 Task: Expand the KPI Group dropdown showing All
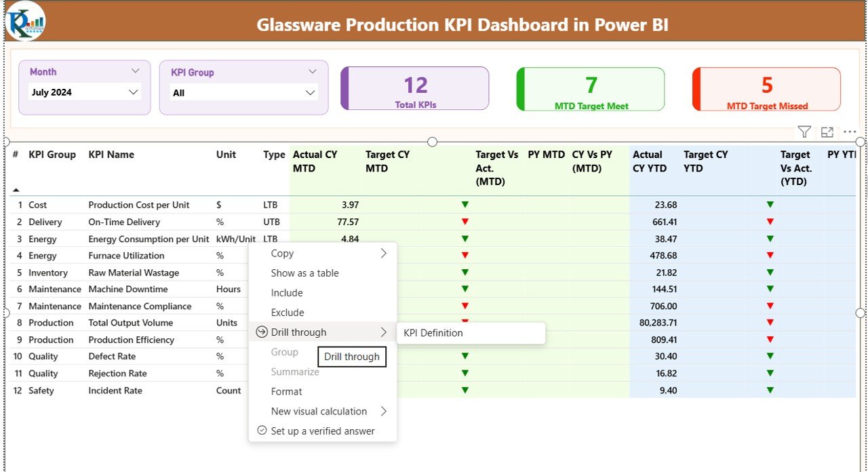pyautogui.click(x=311, y=92)
